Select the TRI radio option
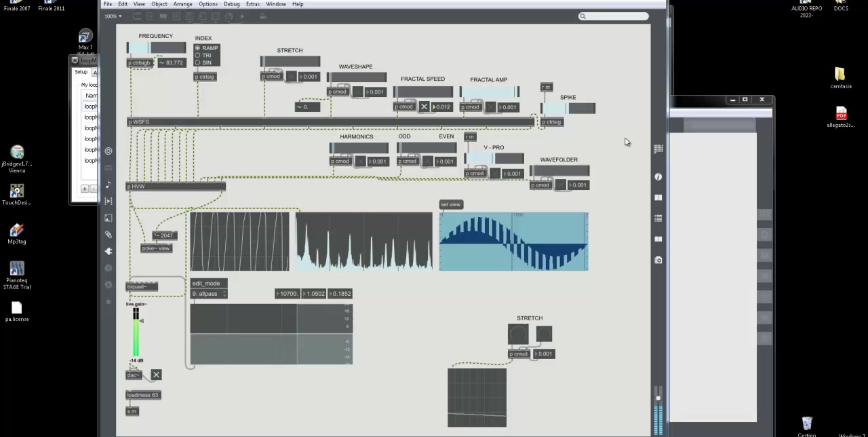868x437 pixels. (x=203, y=56)
